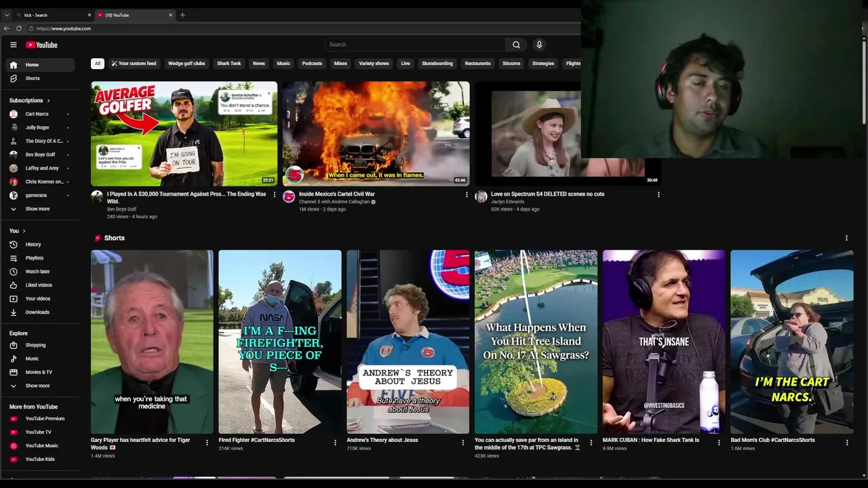Viewport: 868px width, 488px height.
Task: Open Jaclyn Edwards channel link
Action: (507, 202)
